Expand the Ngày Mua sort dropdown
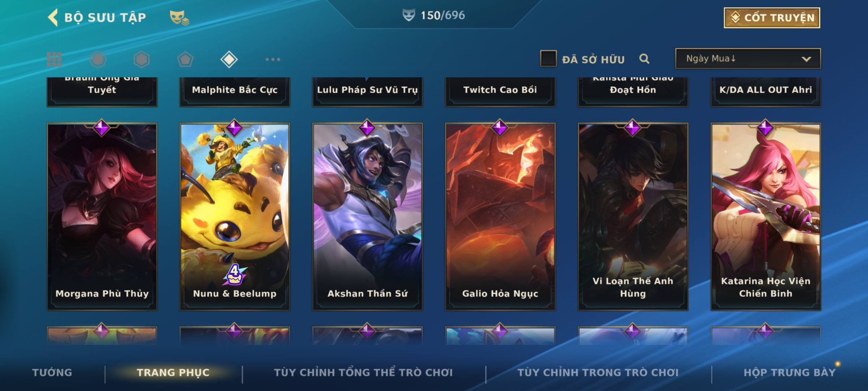This screenshot has width=868, height=391. pyautogui.click(x=748, y=59)
